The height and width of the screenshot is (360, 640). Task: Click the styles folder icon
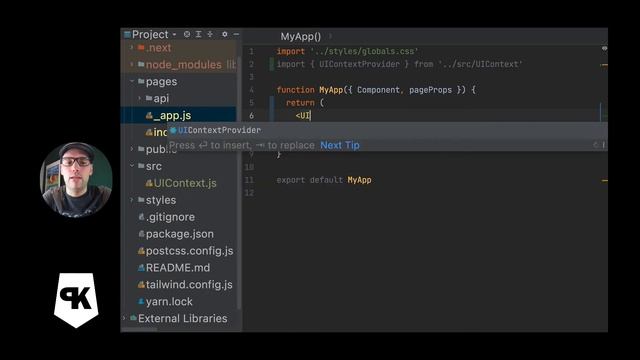pos(141,200)
